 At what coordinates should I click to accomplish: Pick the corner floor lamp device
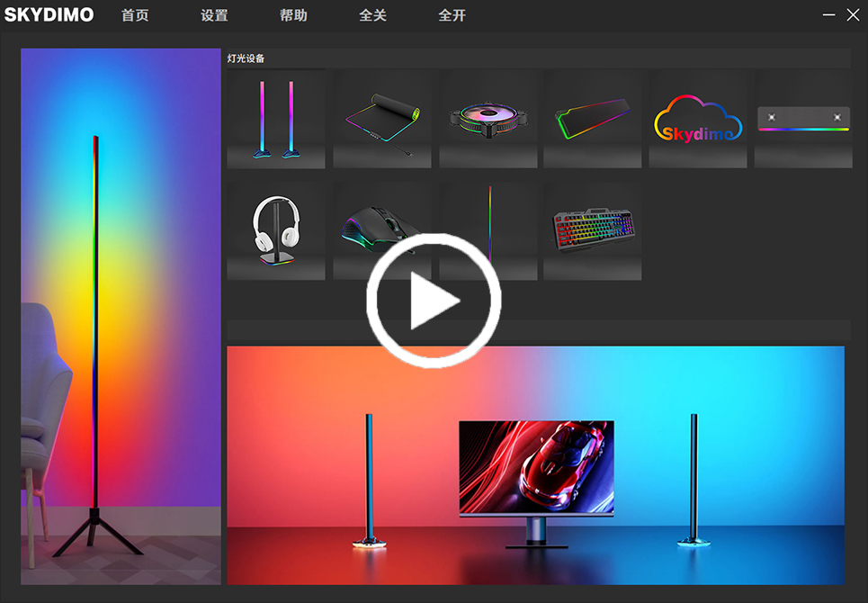pyautogui.click(x=488, y=231)
